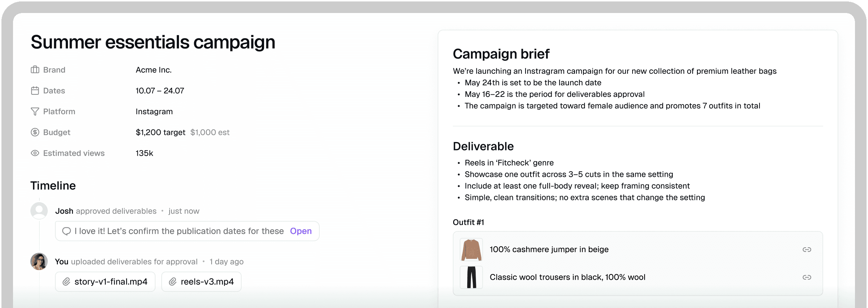
Task: Click the 'Acme Inc.' brand value
Action: (x=154, y=70)
